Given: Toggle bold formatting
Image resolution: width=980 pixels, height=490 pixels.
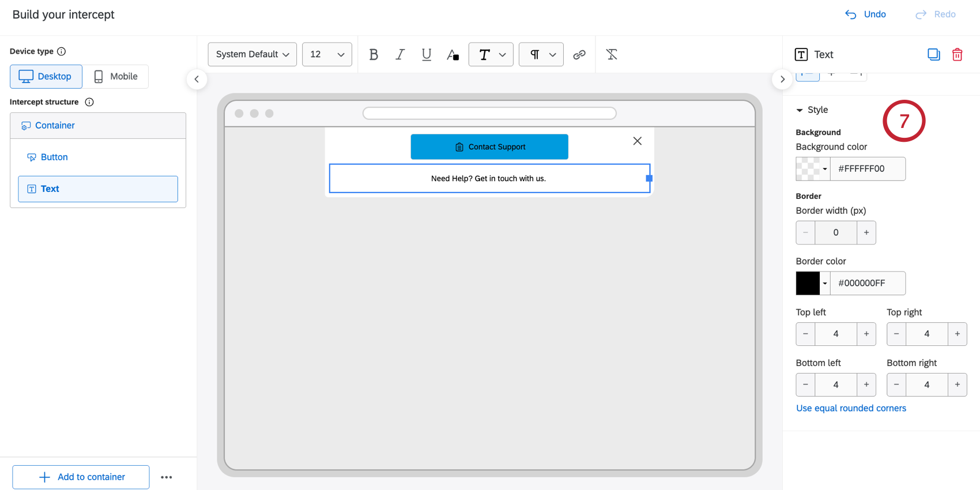Looking at the screenshot, I should click(374, 54).
